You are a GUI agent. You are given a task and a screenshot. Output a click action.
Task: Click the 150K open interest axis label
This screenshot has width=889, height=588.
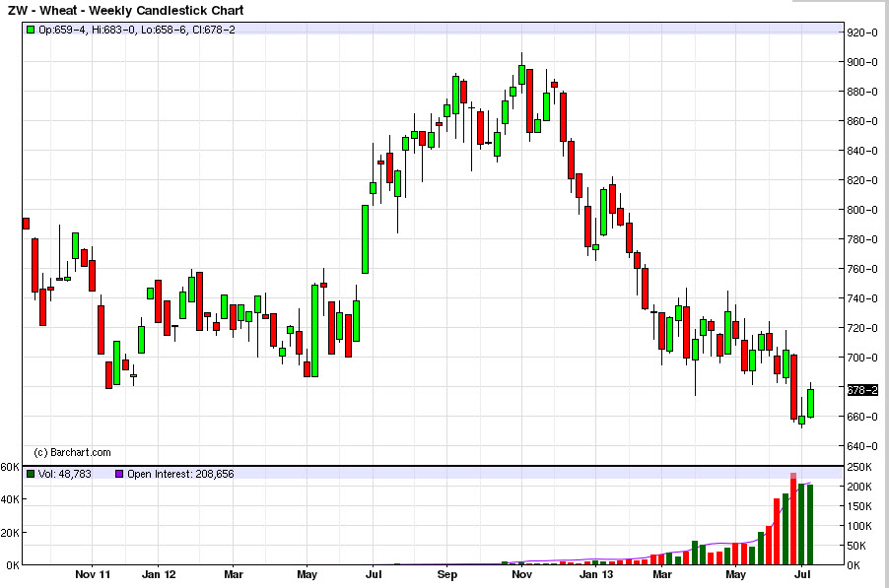[x=859, y=506]
